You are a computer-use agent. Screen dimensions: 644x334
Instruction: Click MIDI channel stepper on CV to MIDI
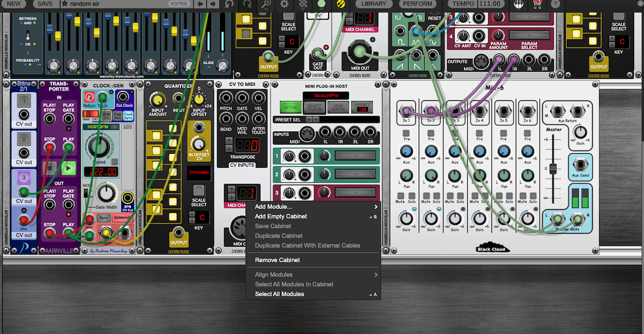pos(231,193)
